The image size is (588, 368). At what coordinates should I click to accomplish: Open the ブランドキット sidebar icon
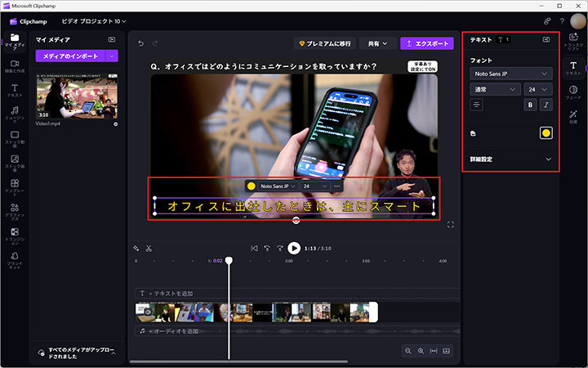15,260
